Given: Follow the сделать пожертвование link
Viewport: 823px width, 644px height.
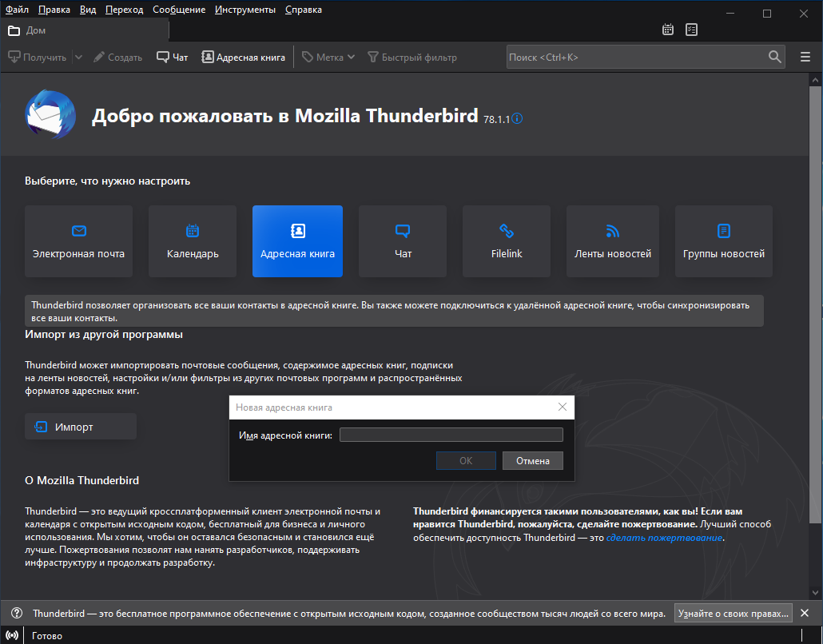Looking at the screenshot, I should pos(665,538).
